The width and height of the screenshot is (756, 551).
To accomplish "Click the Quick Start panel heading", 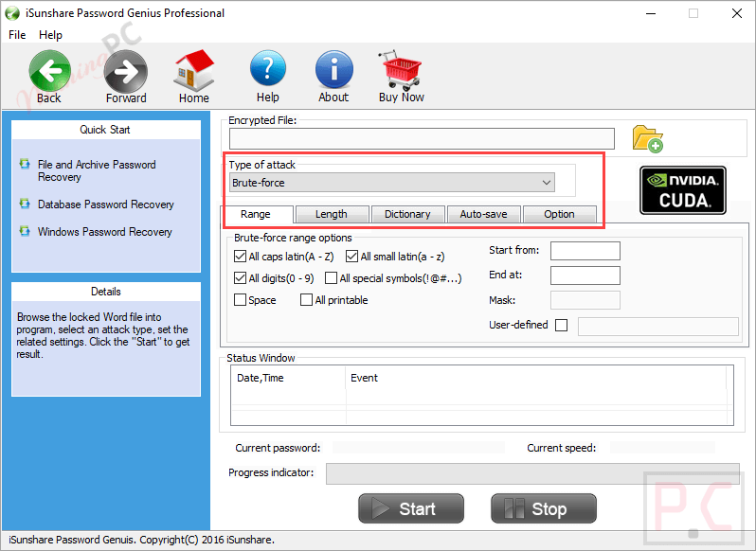I will [105, 130].
